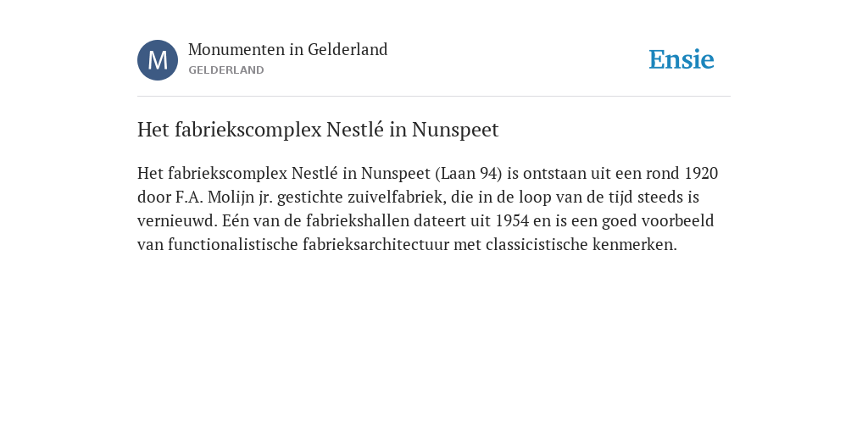The height and width of the screenshot is (434, 868).
Task: Click the year 1920 in the paragraph
Action: click(701, 174)
